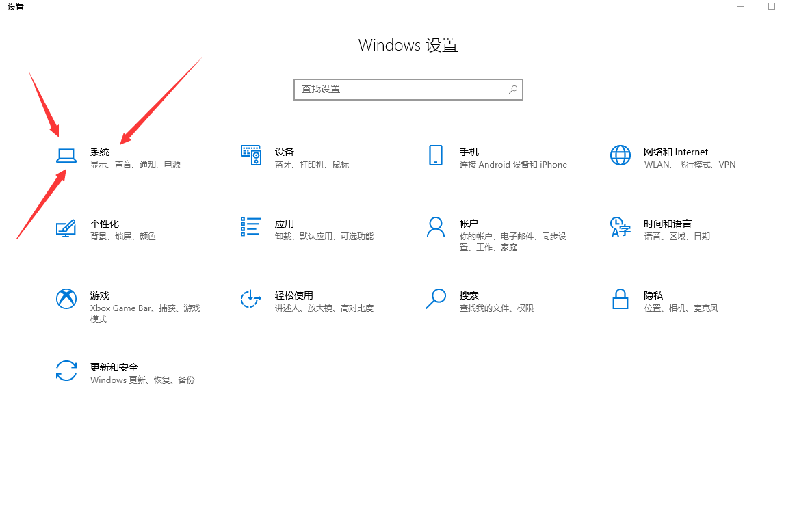Click the Windows 更新、恢复、备份 text

click(x=142, y=380)
